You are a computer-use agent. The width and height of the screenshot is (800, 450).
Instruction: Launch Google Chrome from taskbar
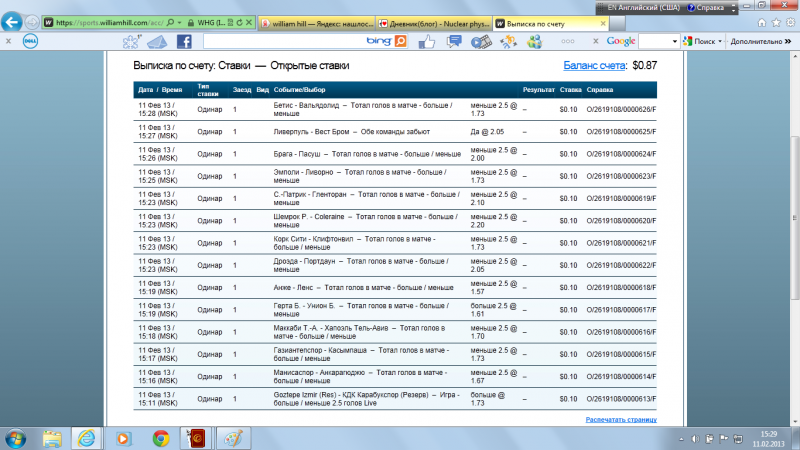click(x=161, y=439)
